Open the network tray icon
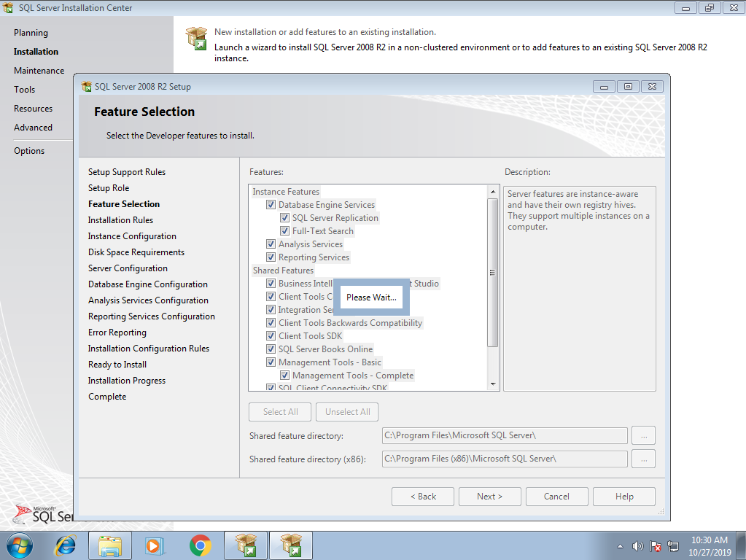This screenshot has width=746, height=560. (673, 546)
